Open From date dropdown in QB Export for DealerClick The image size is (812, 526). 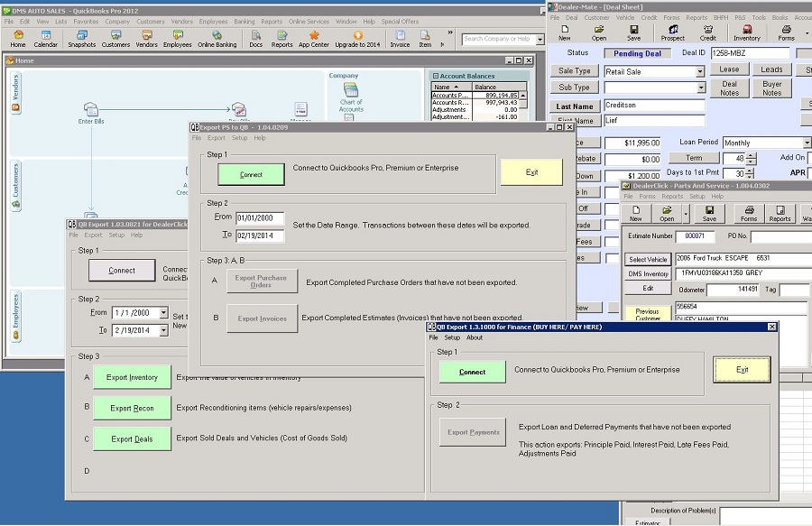tap(163, 313)
